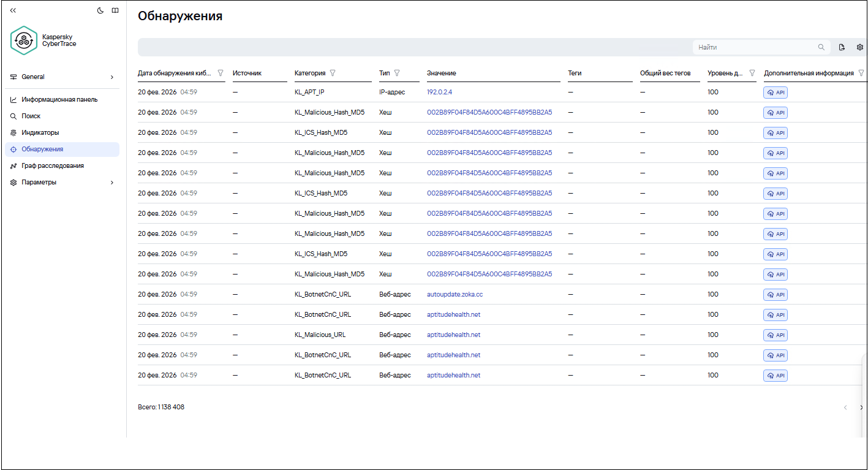868x470 pixels.
Task: Open documentation via the book icon
Action: [115, 10]
